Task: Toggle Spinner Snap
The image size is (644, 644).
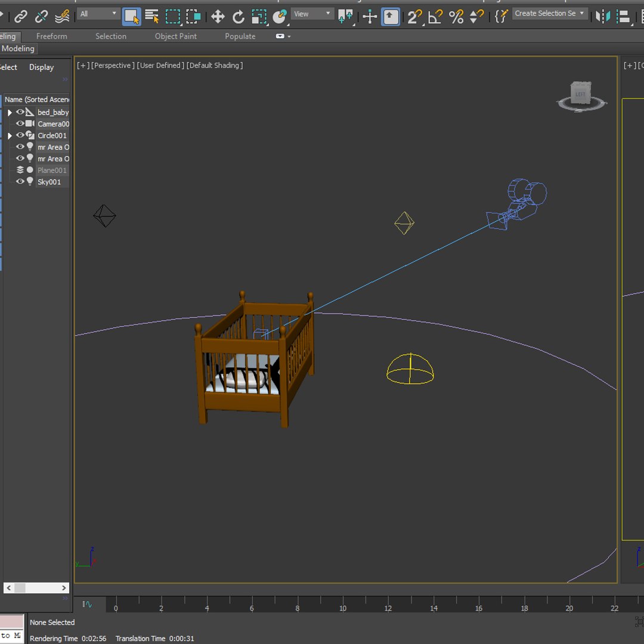Action: pos(476,17)
